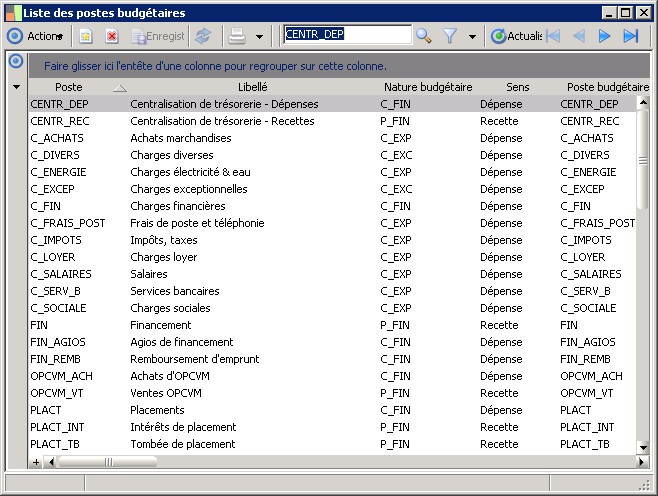This screenshot has width=658, height=496.
Task: Click the search field containing CENTR_DEP
Action: pos(346,35)
